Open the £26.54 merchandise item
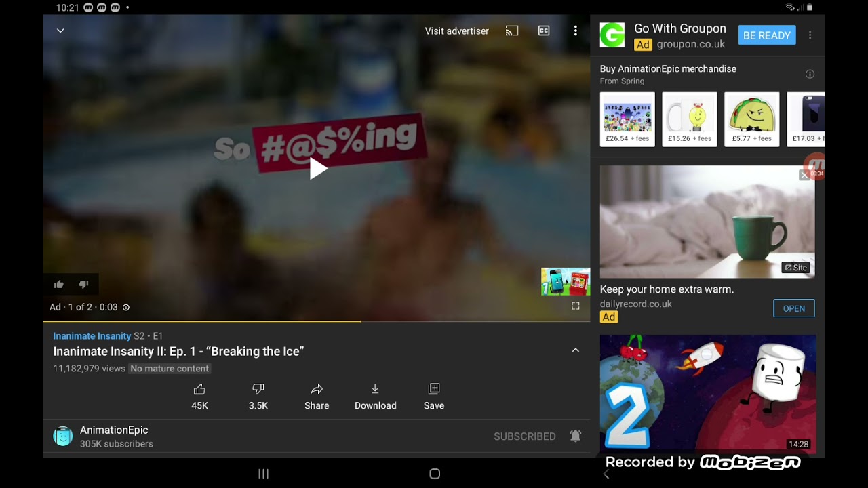Screen dimensions: 868x488 point(627,119)
